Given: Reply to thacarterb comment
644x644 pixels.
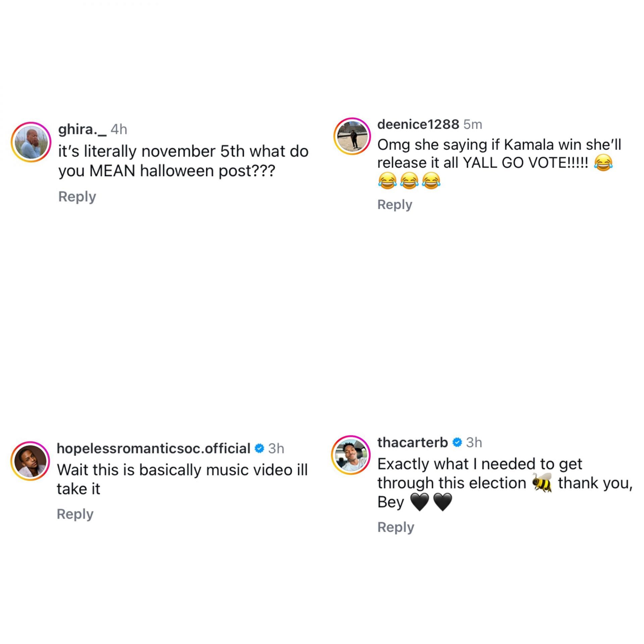Looking at the screenshot, I should click(396, 527).
